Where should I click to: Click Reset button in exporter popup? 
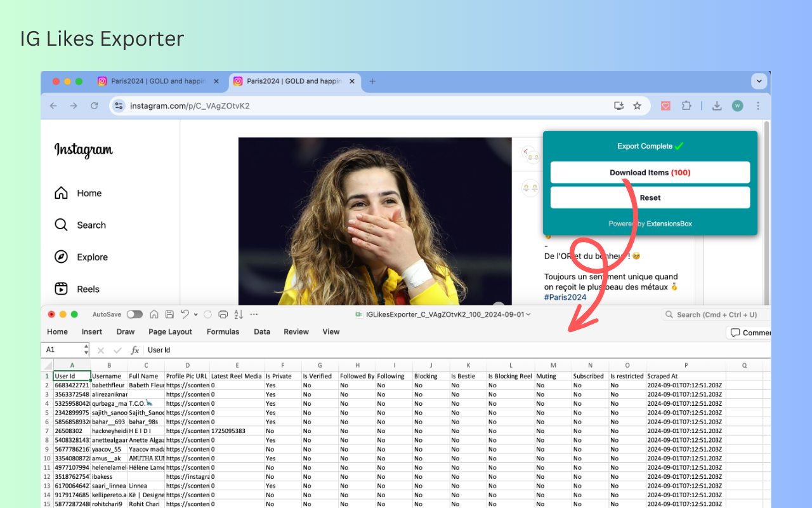point(650,197)
